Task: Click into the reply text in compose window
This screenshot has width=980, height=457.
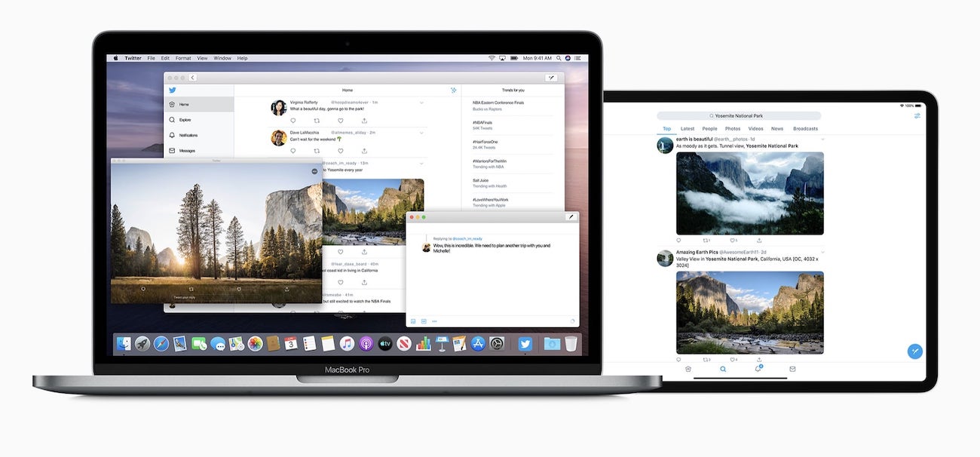Action: (x=492, y=248)
